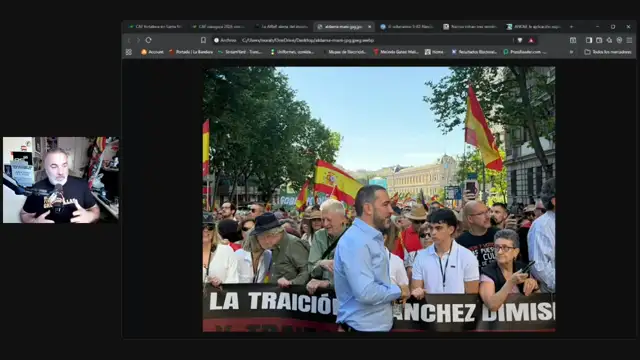This screenshot has height=360, width=640.
Task: Switch to the first CAF tab
Action: click(x=155, y=27)
